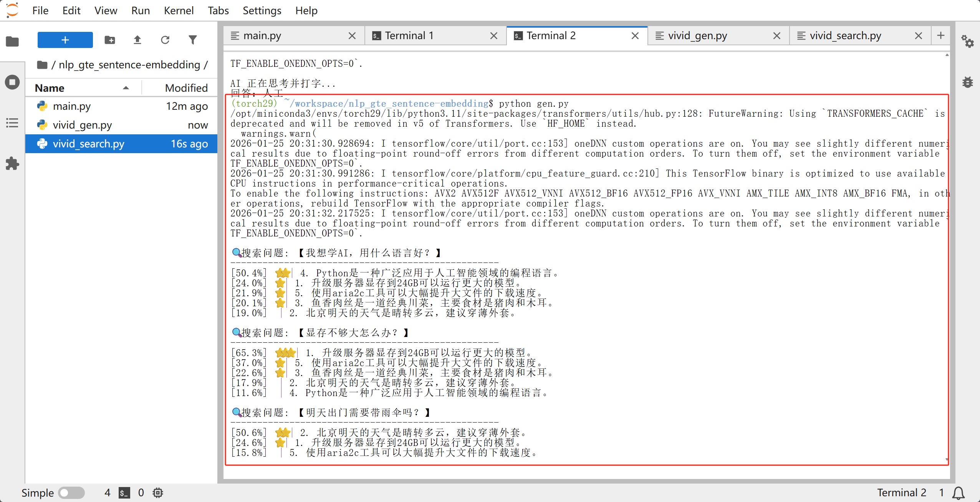Open the Table of Contents sidebar
980x502 pixels.
click(12, 123)
